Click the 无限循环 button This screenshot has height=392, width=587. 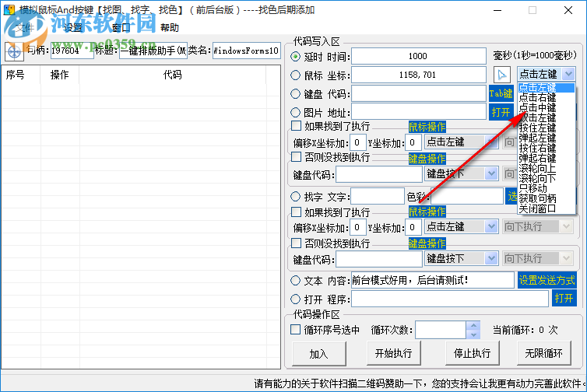coord(544,353)
